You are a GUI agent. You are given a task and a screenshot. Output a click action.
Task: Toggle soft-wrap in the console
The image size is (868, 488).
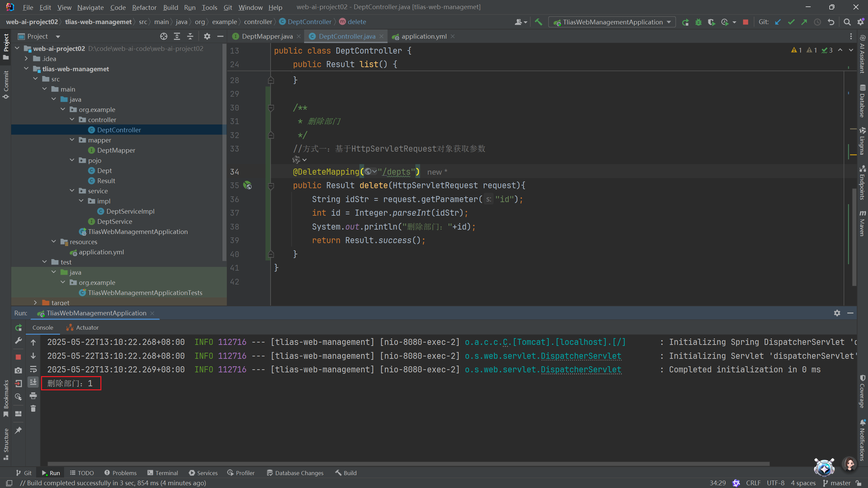tap(33, 369)
